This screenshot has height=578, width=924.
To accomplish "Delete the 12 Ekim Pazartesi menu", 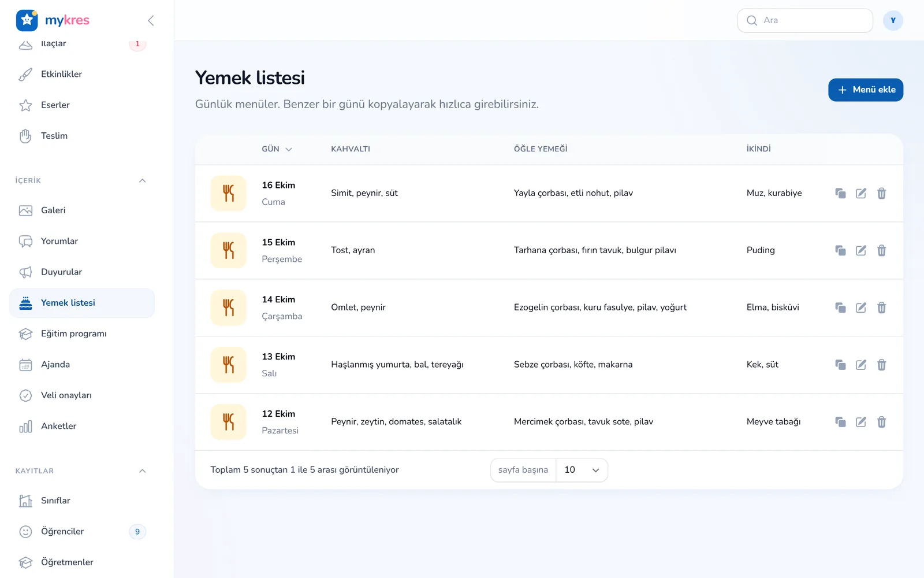I will 881,422.
